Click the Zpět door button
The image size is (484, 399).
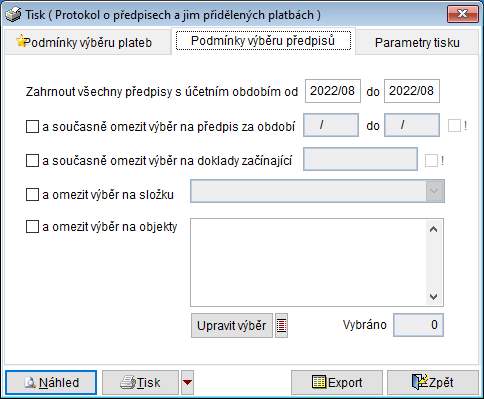pos(433,382)
